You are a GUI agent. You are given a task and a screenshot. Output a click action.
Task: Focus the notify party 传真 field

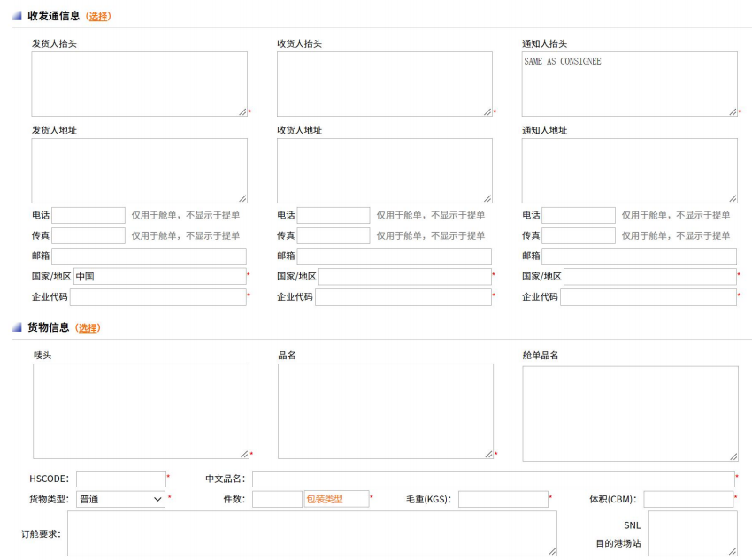(x=579, y=236)
